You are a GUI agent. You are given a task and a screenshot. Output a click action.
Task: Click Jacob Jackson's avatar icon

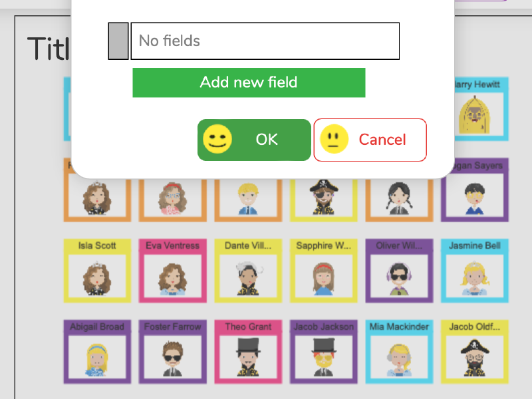(x=323, y=358)
